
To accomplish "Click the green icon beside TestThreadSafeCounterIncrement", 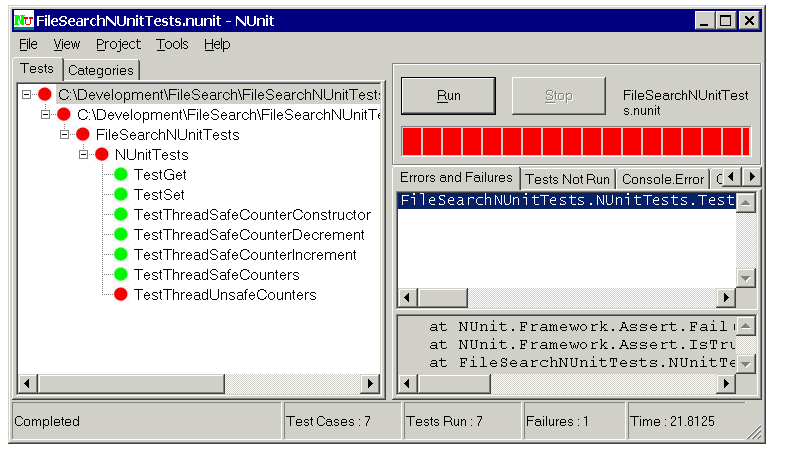I will (x=120, y=255).
